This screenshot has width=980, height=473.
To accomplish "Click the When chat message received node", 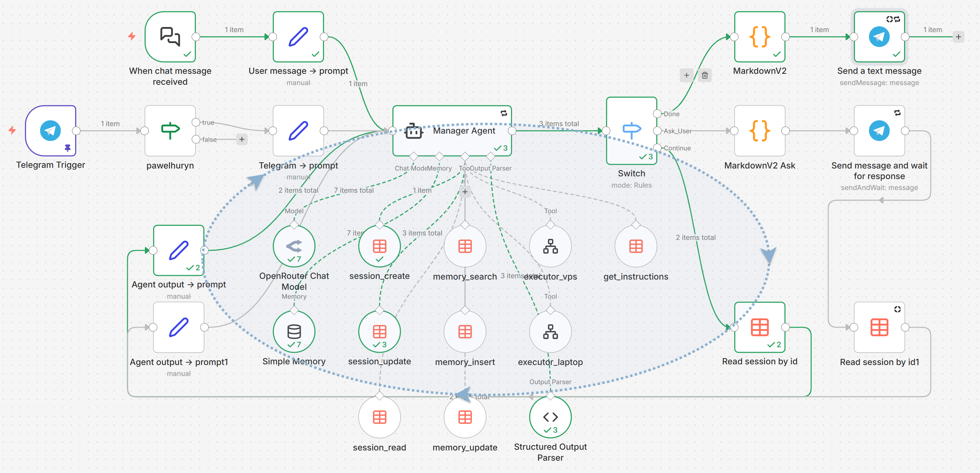I will coord(170,37).
